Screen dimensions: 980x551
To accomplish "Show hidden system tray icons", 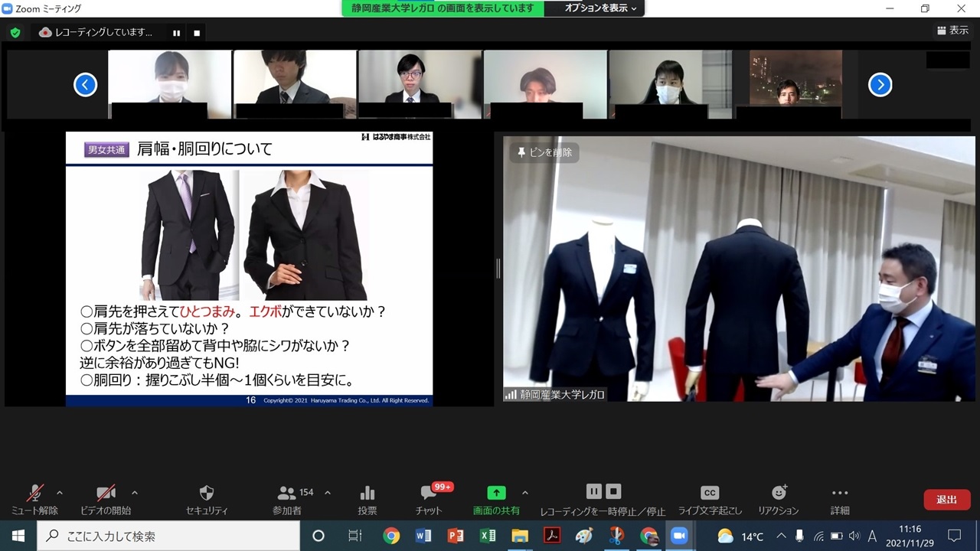I will click(x=781, y=536).
